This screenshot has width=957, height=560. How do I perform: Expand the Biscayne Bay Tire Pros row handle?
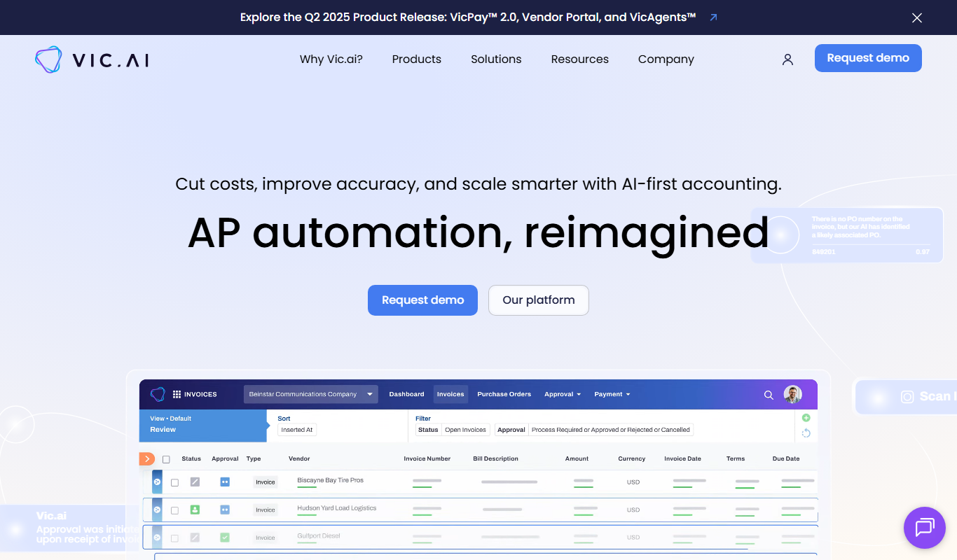click(157, 482)
